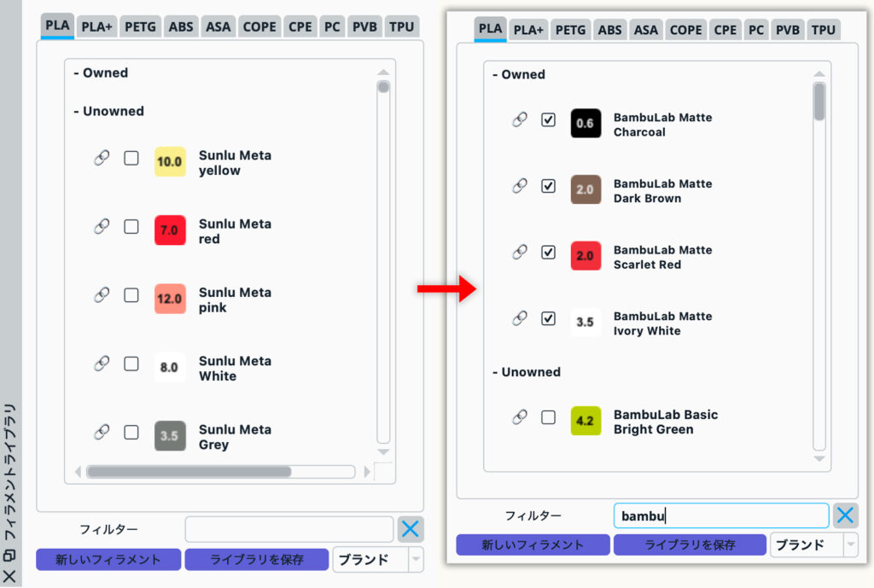Click the vertical scrollbar thumb in the BambuLab list
The height and width of the screenshot is (588, 874).
(819, 102)
